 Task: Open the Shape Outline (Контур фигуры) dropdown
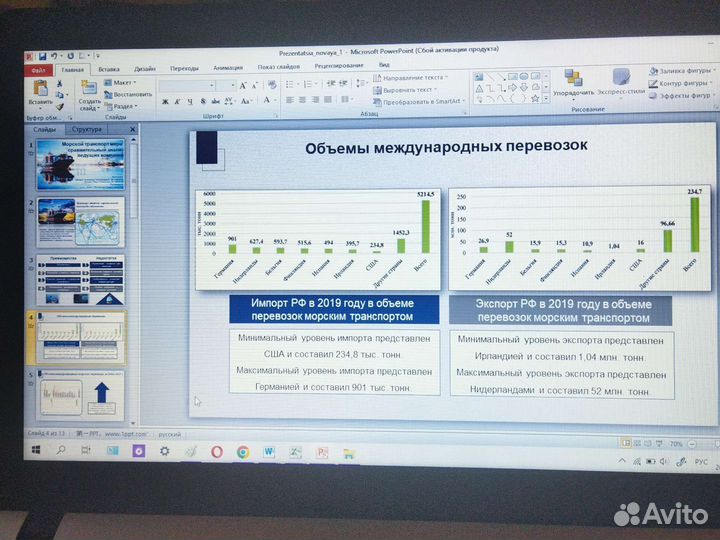point(681,83)
